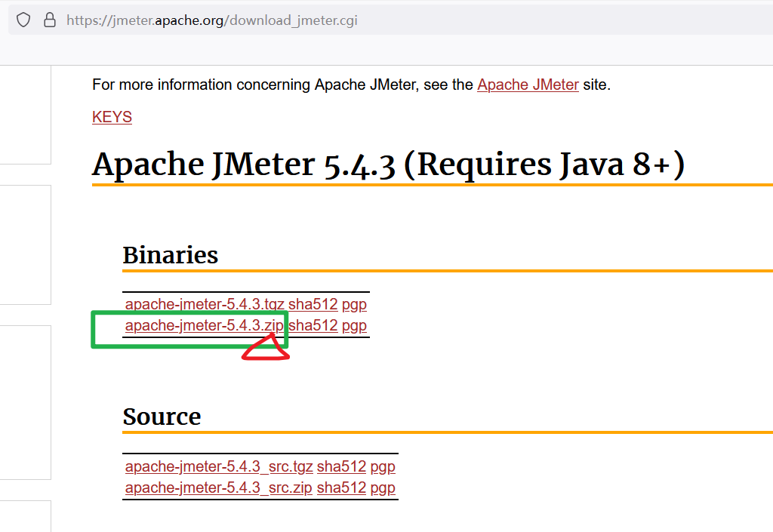This screenshot has width=773, height=532.
Task: Open sha512 link for binary tgz
Action: (313, 304)
